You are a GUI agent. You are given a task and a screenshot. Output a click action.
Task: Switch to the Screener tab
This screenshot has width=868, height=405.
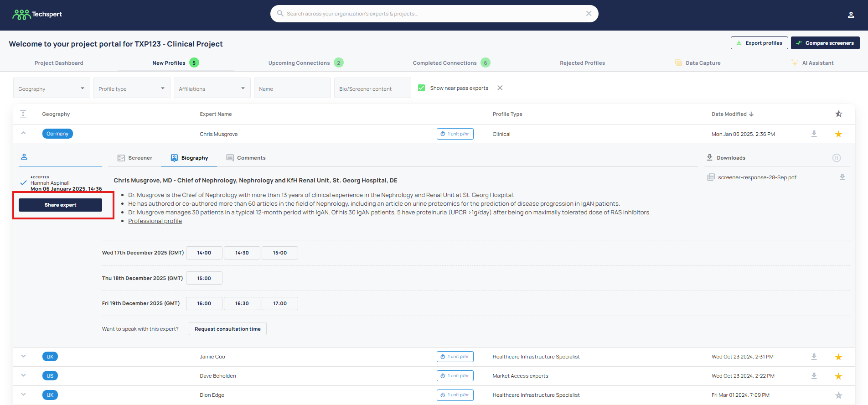135,158
